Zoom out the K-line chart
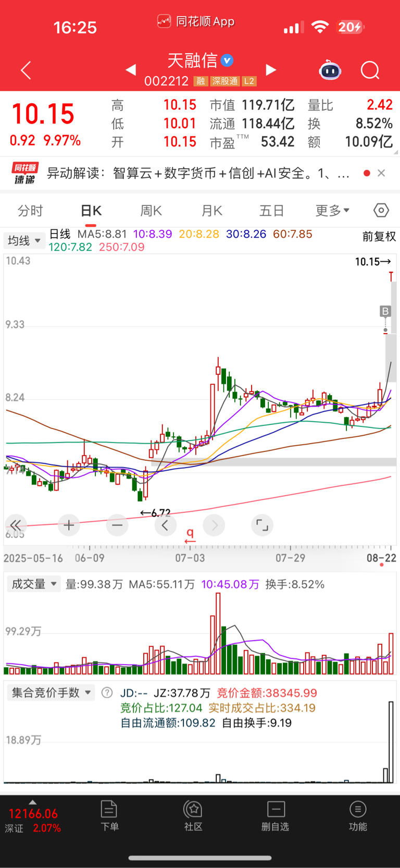400x868 pixels. [117, 525]
